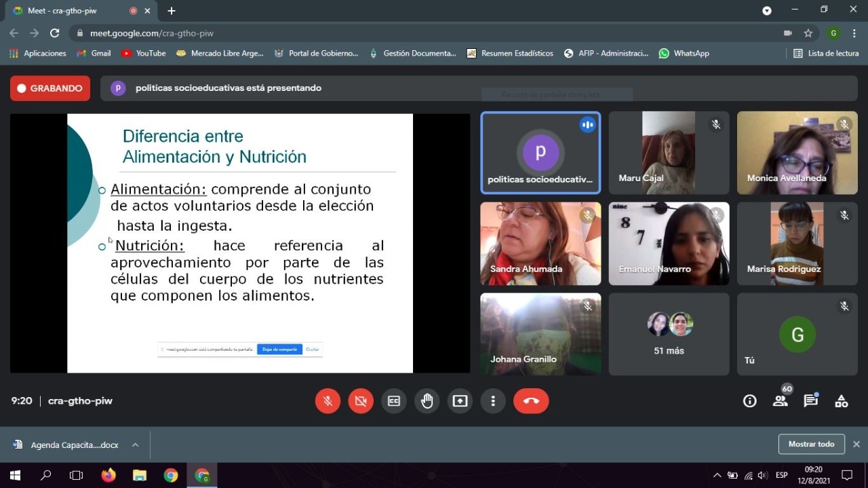
Task: Expand Agenda Capacita download options chevron
Action: click(x=135, y=445)
